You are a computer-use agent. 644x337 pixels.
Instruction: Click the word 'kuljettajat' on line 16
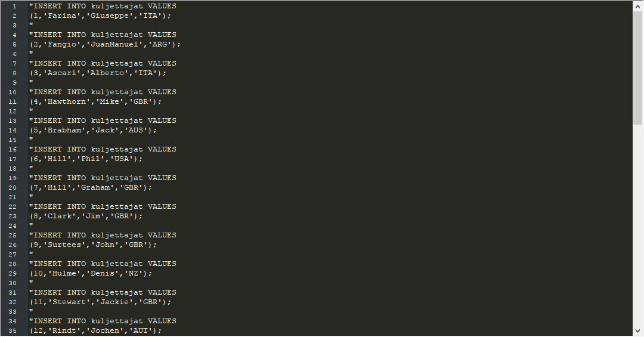click(117, 149)
